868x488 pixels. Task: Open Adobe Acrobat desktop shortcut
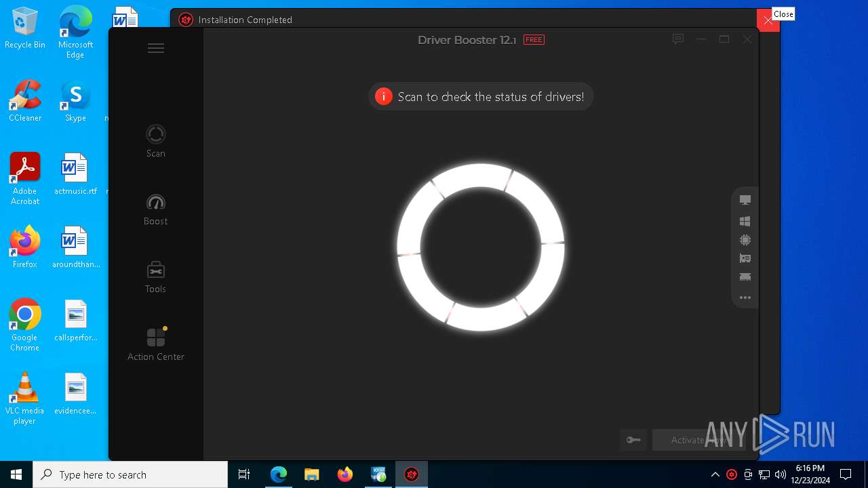point(25,179)
